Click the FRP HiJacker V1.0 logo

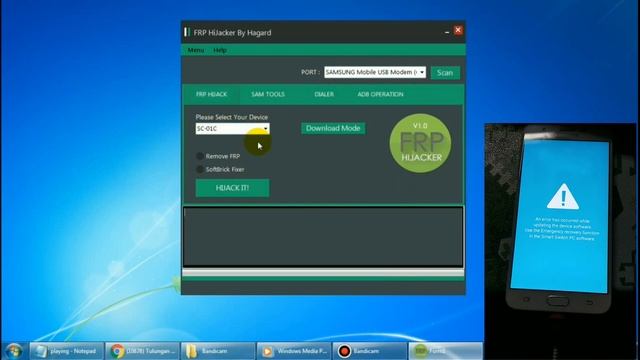click(420, 143)
